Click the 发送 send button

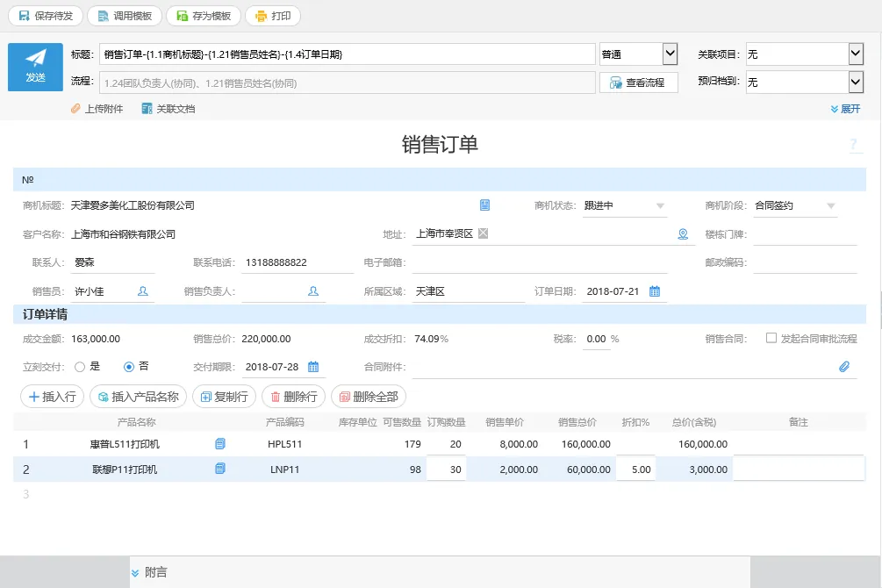35,67
